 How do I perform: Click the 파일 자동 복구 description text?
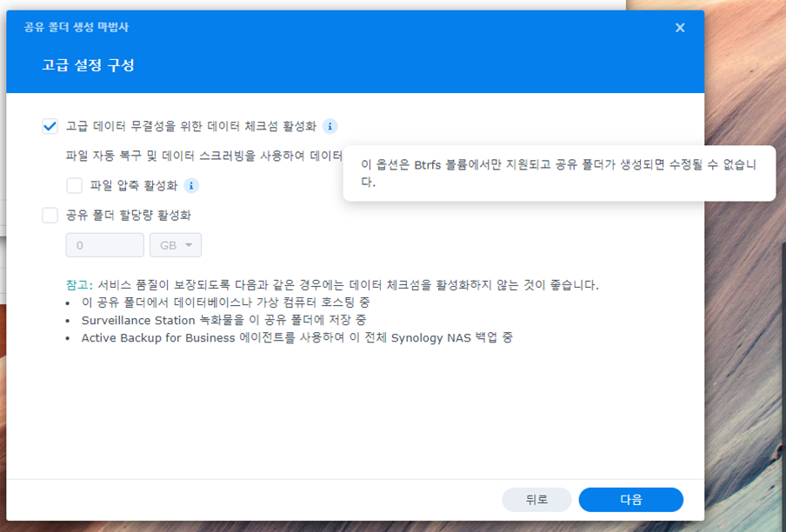(x=204, y=156)
